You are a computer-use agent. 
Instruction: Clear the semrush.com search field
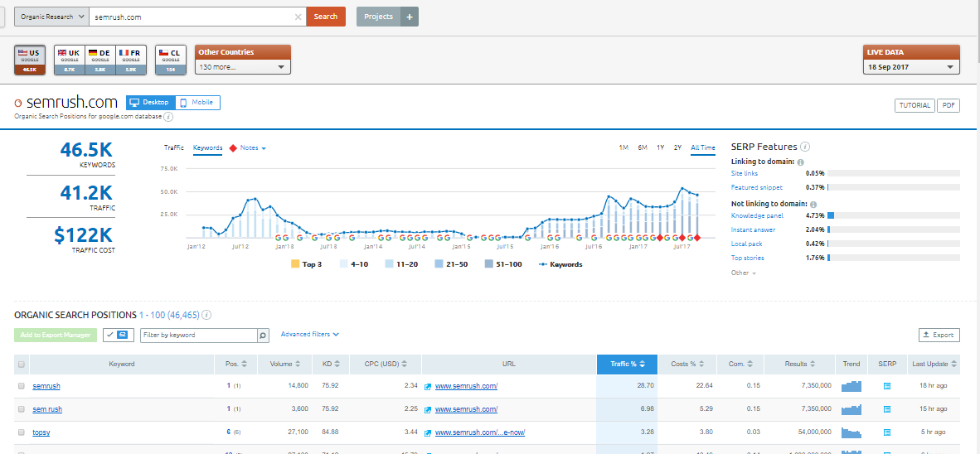298,17
